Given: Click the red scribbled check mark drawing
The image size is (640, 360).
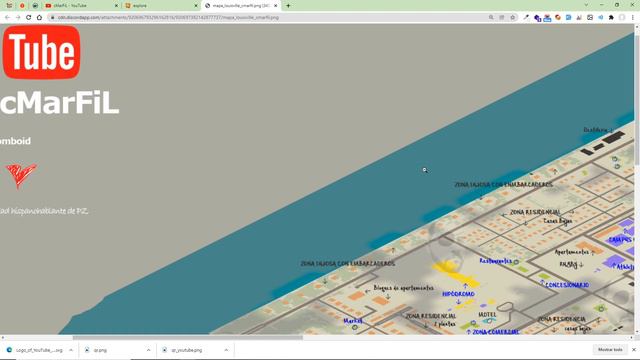Looking at the screenshot, I should (21, 176).
